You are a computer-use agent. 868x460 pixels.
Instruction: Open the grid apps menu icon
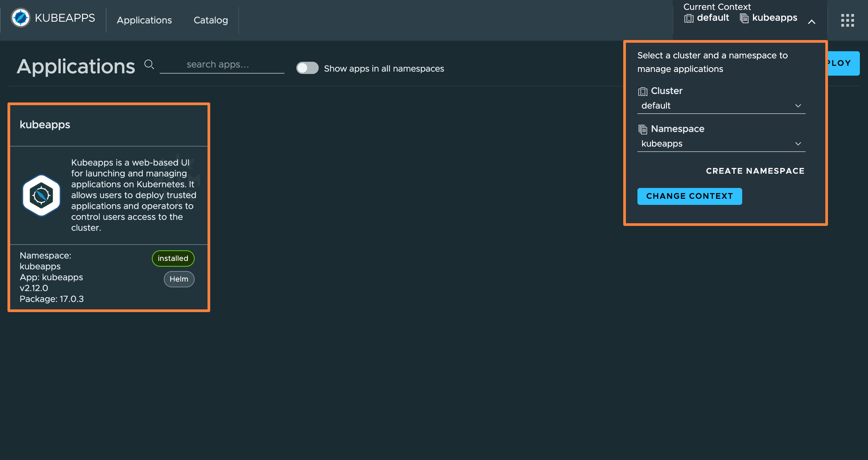[847, 20]
